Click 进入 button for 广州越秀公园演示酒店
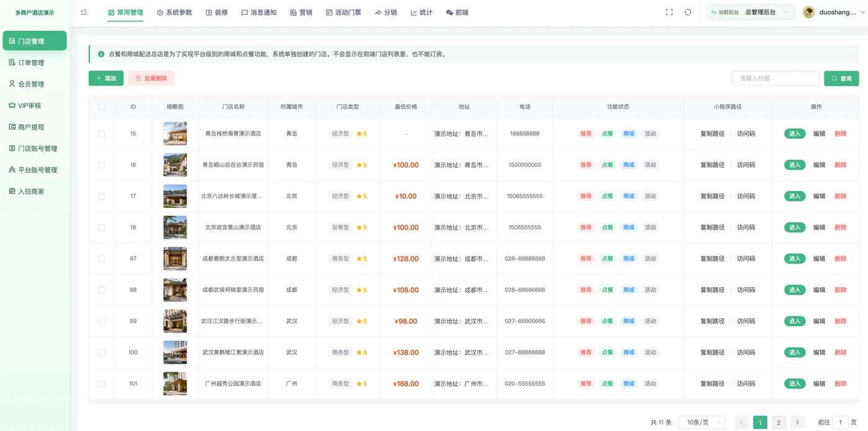This screenshot has height=431, width=868. click(795, 384)
